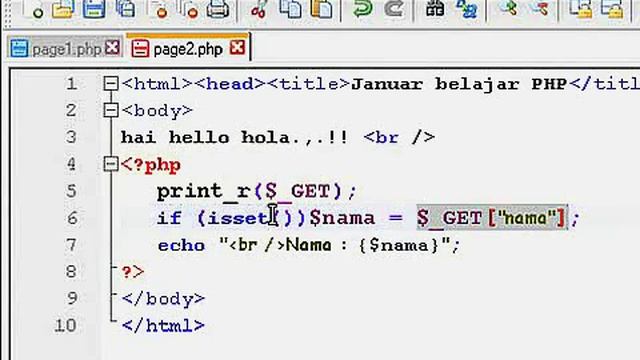The image size is (640, 360).
Task: Print the document using the printer icon
Action: (218, 8)
